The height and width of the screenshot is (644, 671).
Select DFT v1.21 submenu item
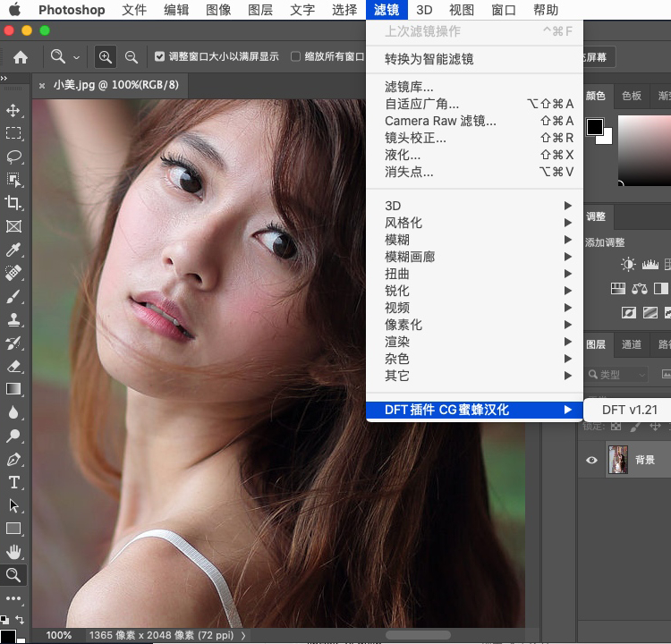point(628,410)
